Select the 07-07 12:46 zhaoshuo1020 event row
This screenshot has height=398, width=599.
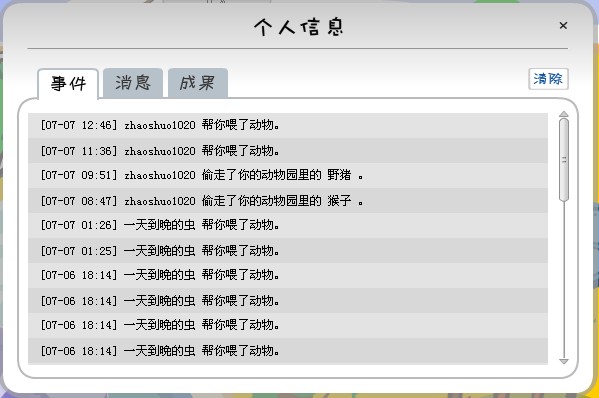(x=288, y=125)
